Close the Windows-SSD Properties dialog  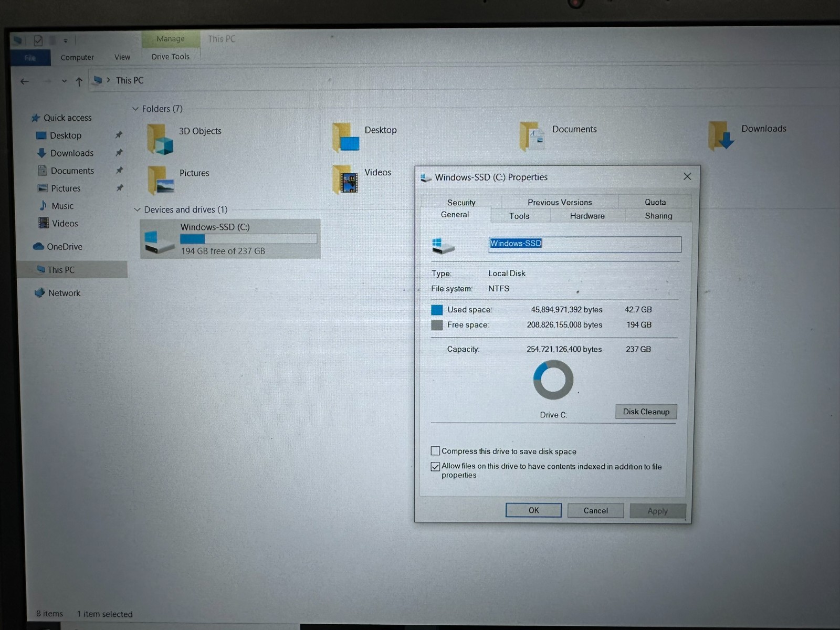[x=687, y=176]
